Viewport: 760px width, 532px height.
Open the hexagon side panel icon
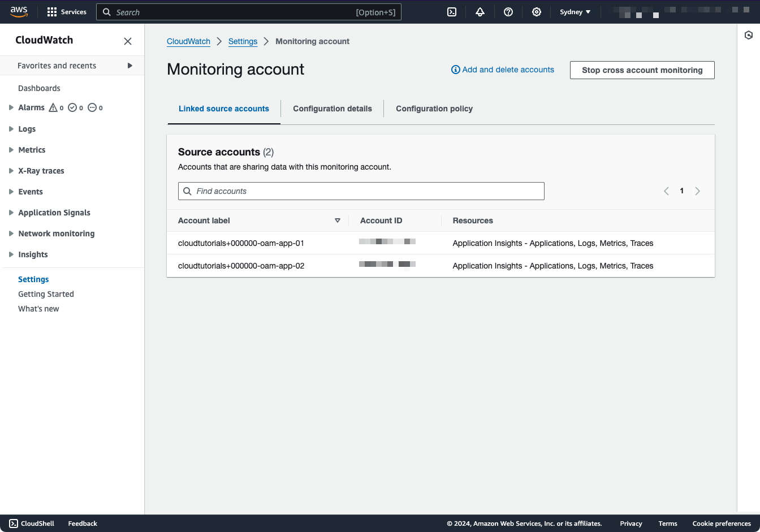(x=749, y=35)
